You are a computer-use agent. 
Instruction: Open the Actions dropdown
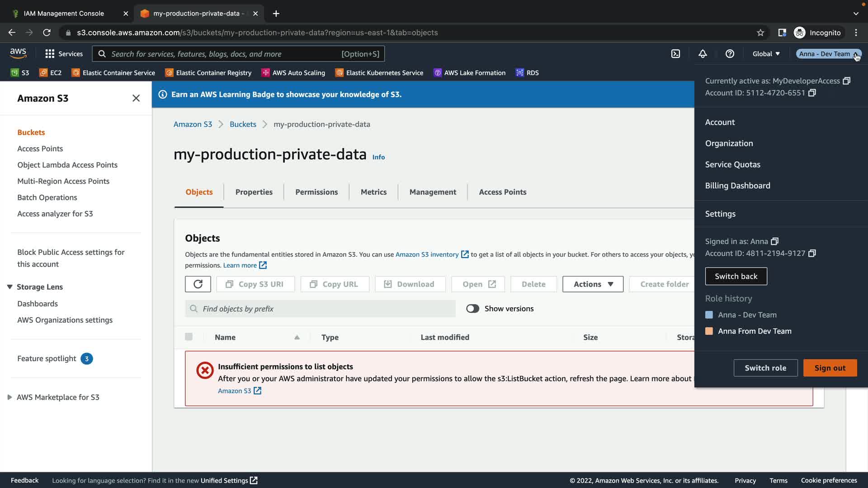593,284
